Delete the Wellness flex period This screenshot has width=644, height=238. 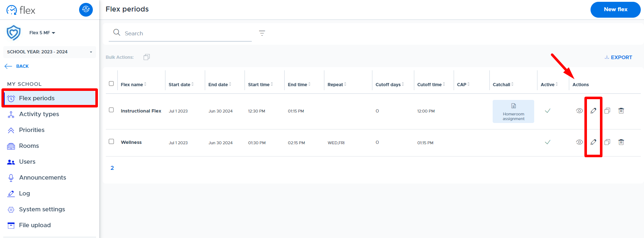(621, 142)
